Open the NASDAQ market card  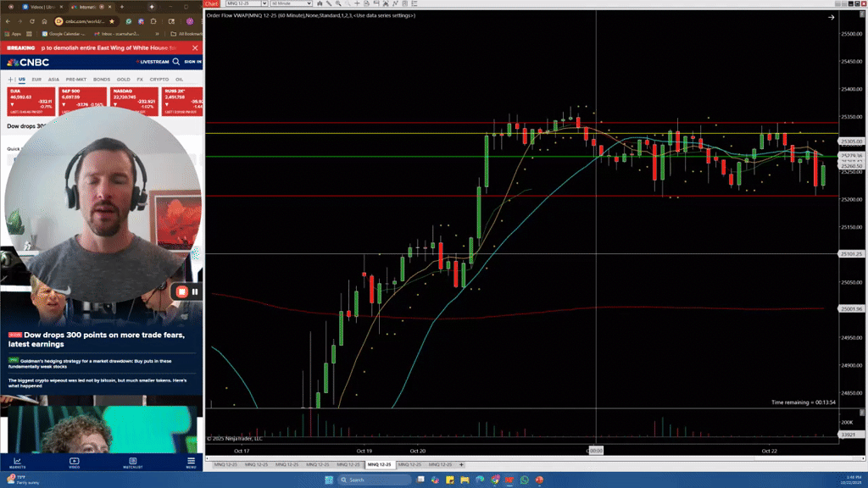[134, 102]
